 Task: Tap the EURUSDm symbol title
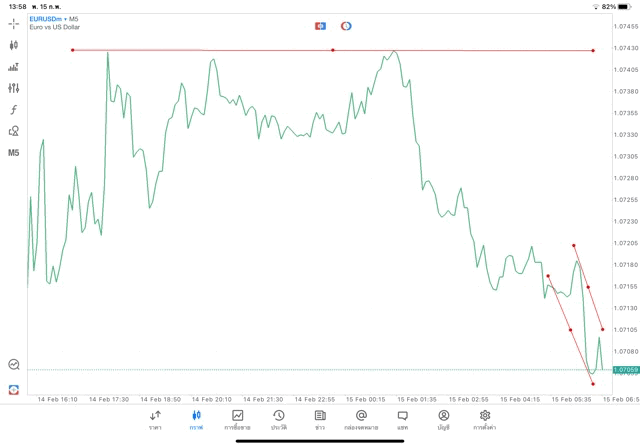45,19
